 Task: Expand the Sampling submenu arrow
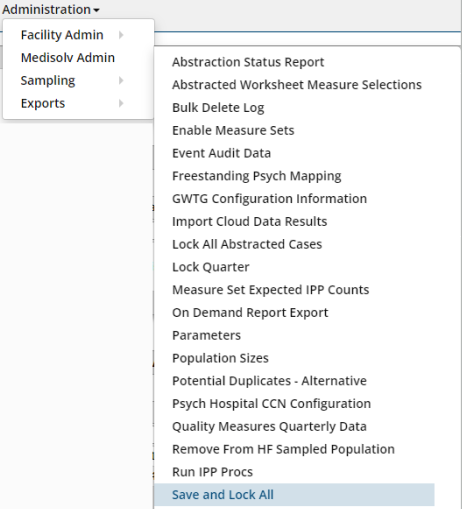(x=121, y=80)
